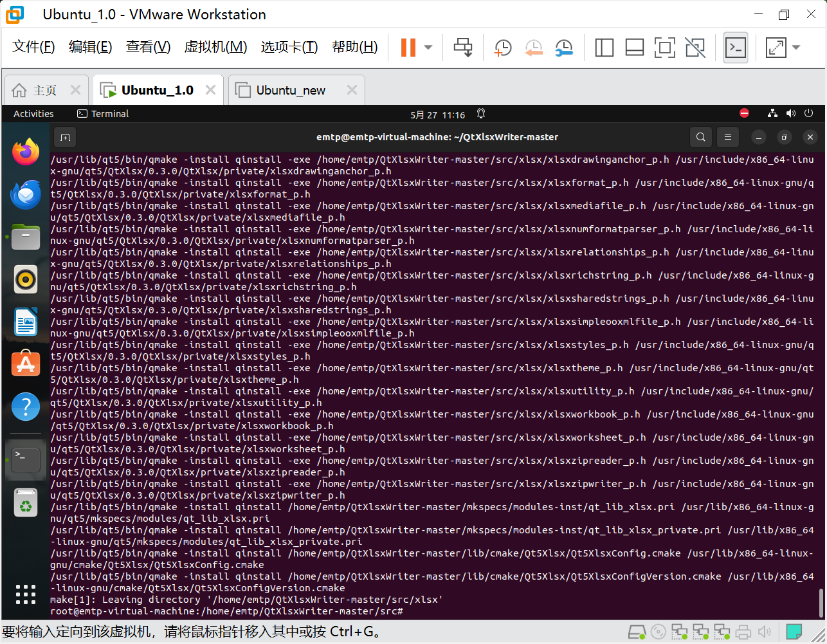Open a new terminal tab
The width and height of the screenshot is (827, 644).
(65, 137)
